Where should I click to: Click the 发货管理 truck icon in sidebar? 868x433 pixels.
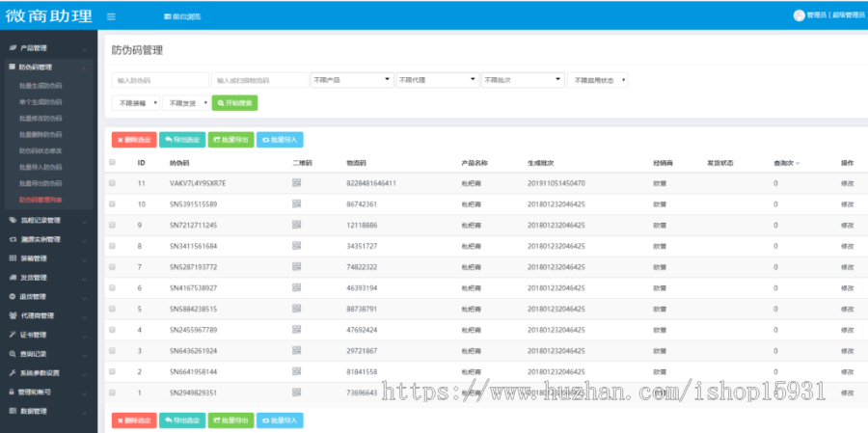(13, 277)
